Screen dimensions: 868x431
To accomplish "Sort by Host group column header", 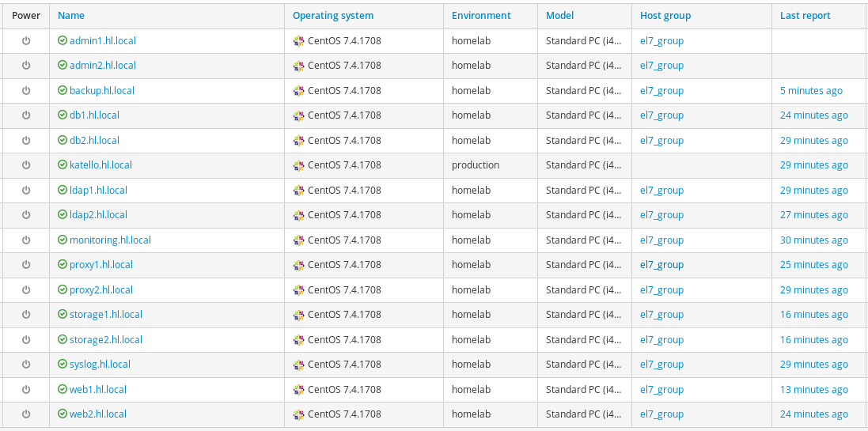I will pyautogui.click(x=665, y=15).
